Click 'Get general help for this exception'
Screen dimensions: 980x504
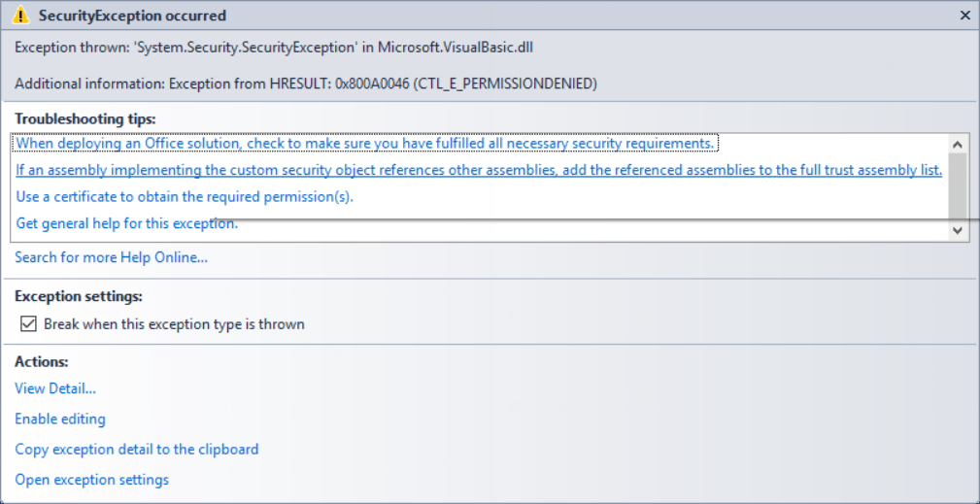tap(127, 223)
